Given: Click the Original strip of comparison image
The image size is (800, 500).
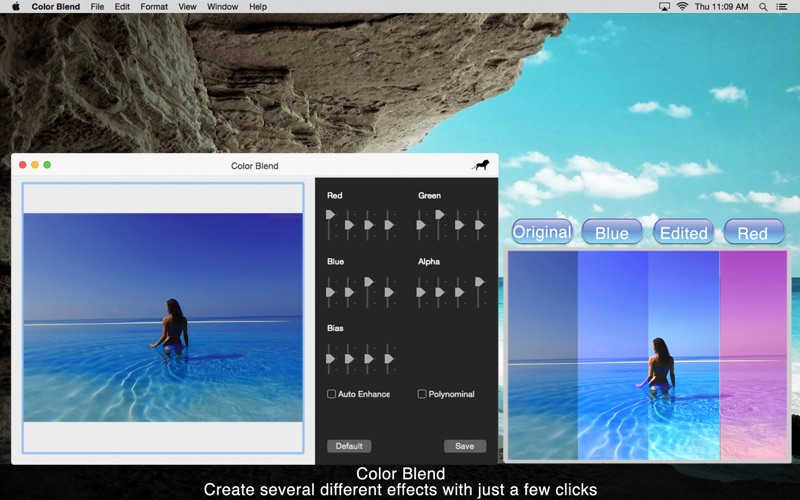Looking at the screenshot, I should click(x=543, y=355).
